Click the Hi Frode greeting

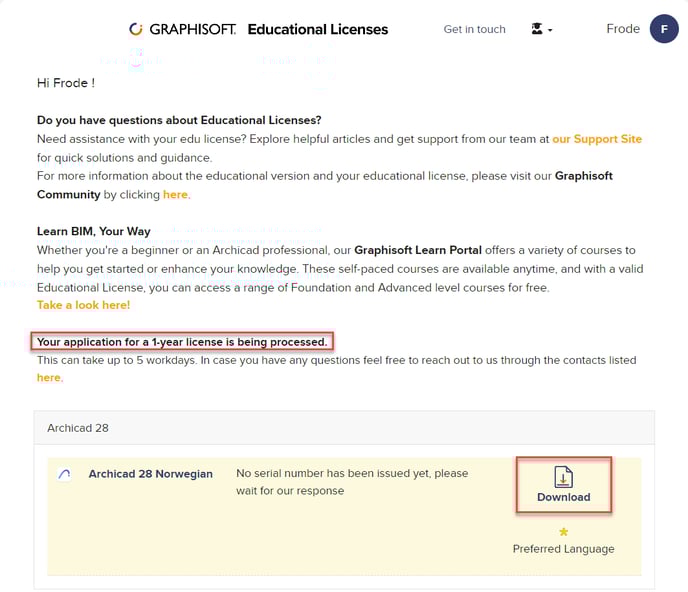click(x=66, y=83)
